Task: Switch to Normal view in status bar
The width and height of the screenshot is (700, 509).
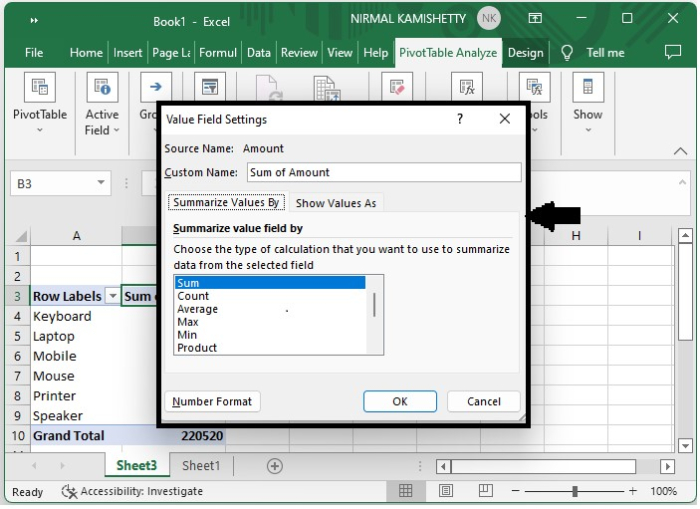Action: coord(405,491)
